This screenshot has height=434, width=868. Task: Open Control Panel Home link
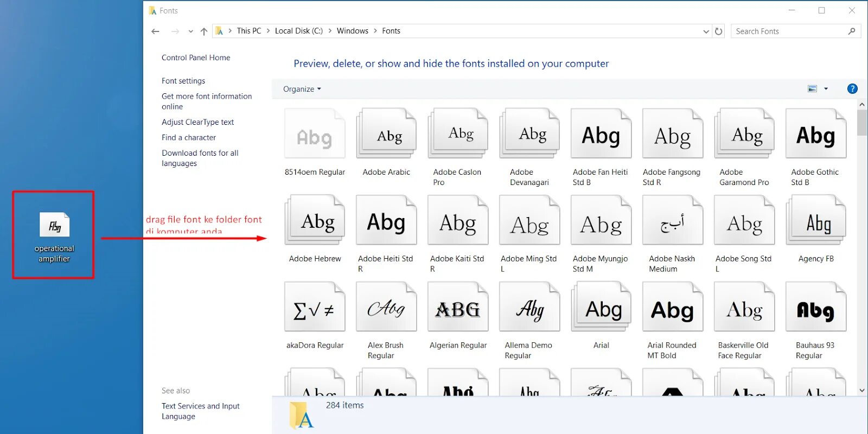(x=196, y=58)
